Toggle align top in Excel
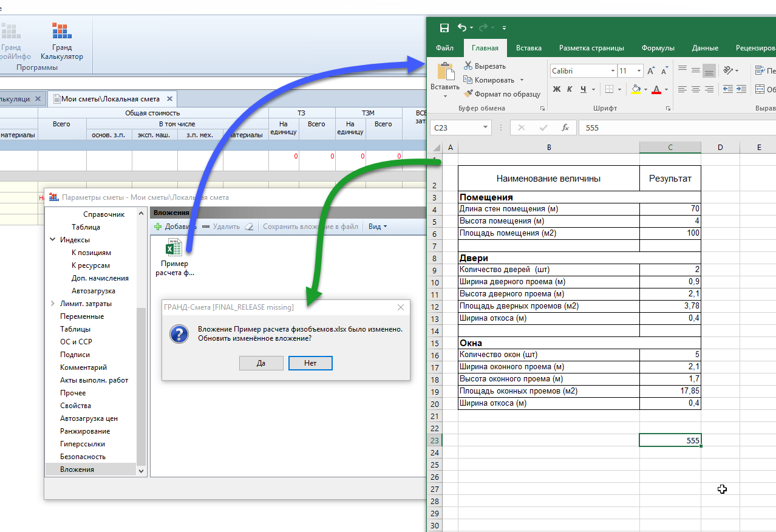 pyautogui.click(x=682, y=70)
